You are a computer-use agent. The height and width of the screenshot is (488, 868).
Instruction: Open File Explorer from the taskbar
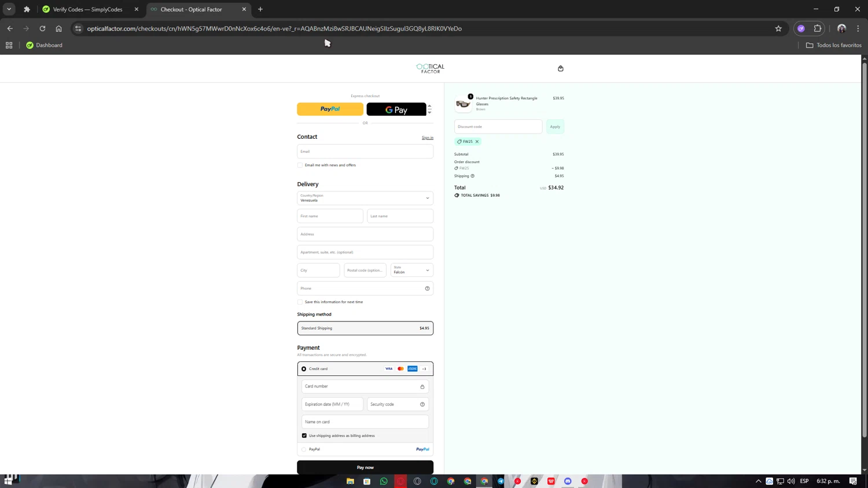point(350,481)
